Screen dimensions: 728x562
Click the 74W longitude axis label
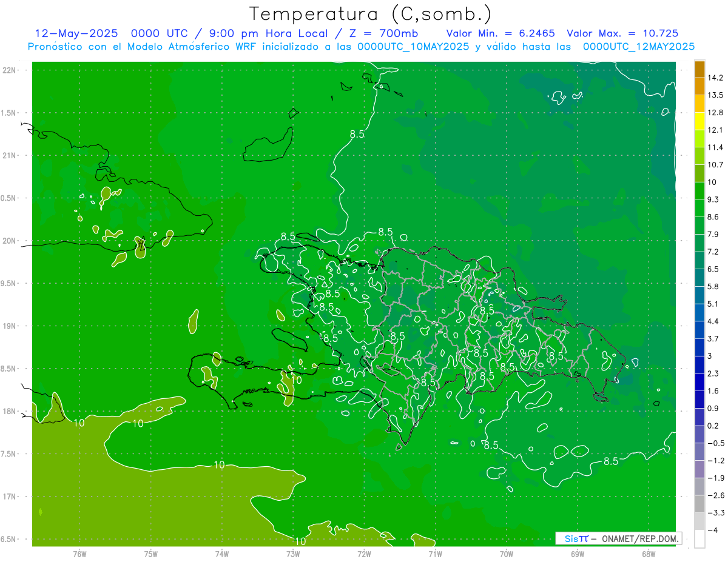click(222, 554)
